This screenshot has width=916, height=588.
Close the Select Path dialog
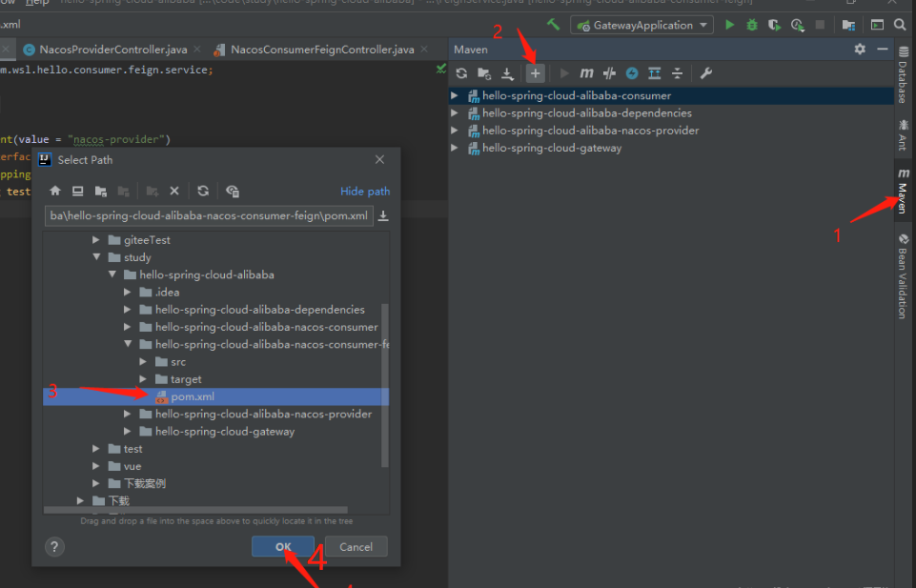[x=379, y=159]
